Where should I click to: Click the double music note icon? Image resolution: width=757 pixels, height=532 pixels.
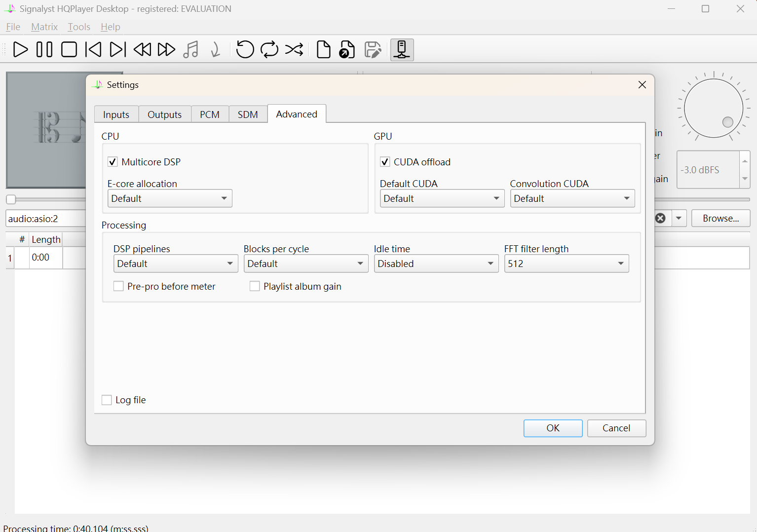191,50
